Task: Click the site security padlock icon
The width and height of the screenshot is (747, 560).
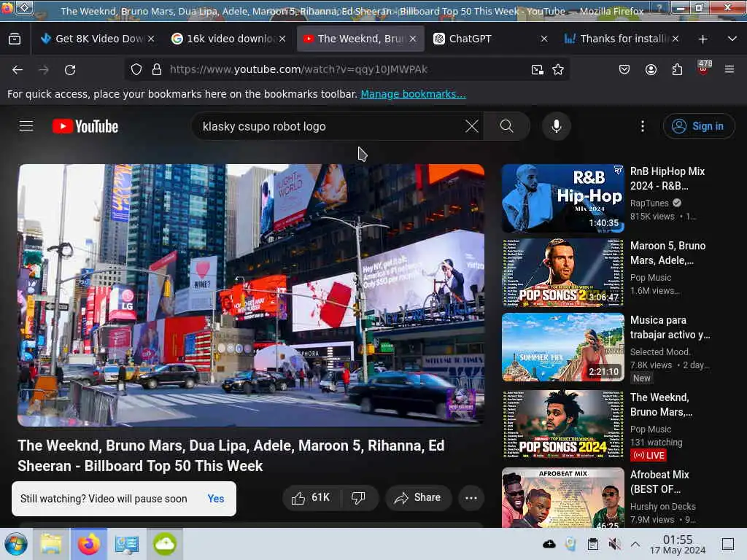Action: coord(157,69)
